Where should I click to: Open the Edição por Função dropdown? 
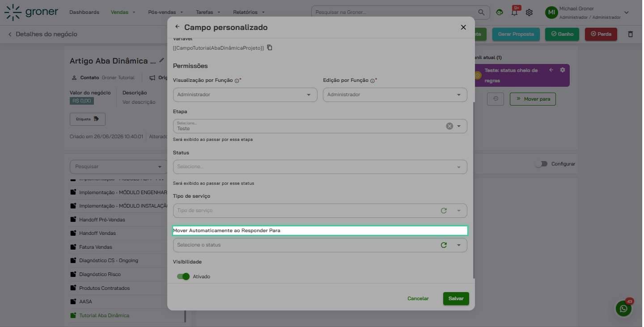coord(395,94)
